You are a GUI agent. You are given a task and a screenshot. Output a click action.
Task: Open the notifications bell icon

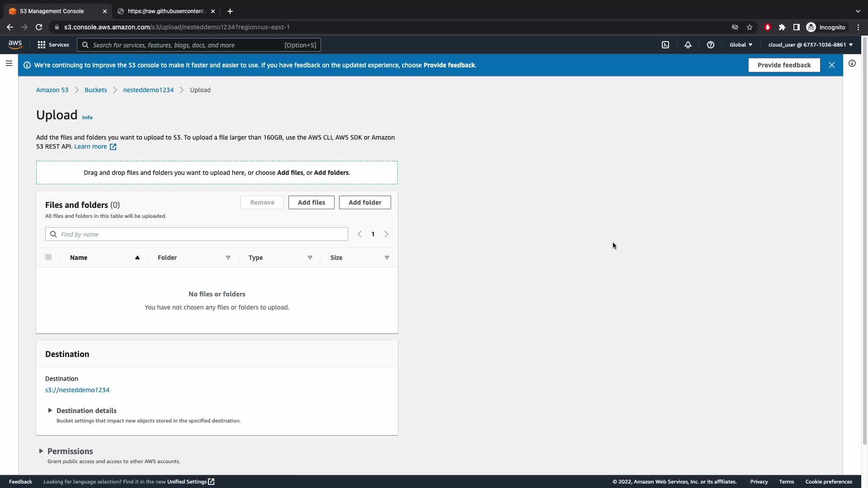[688, 45]
